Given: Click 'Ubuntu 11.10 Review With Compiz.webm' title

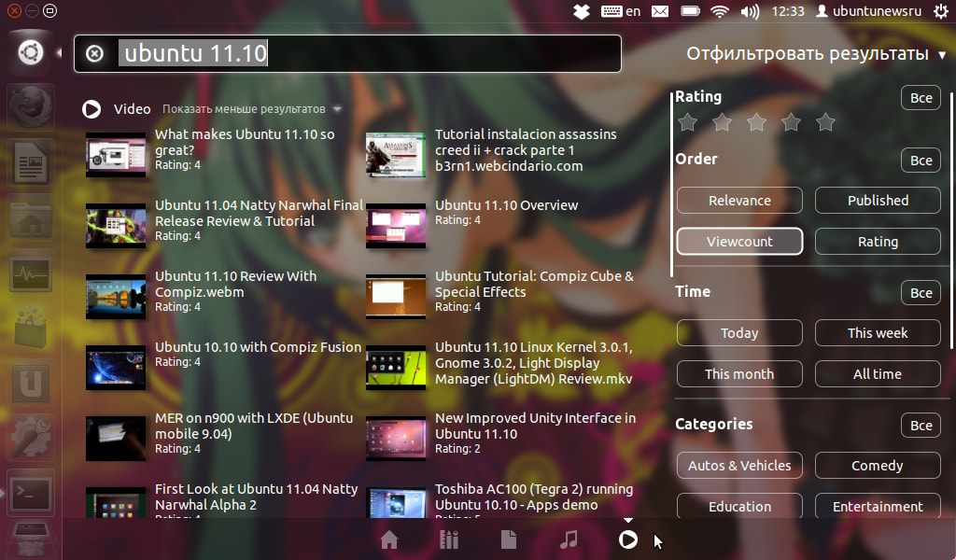Looking at the screenshot, I should click(x=235, y=284).
